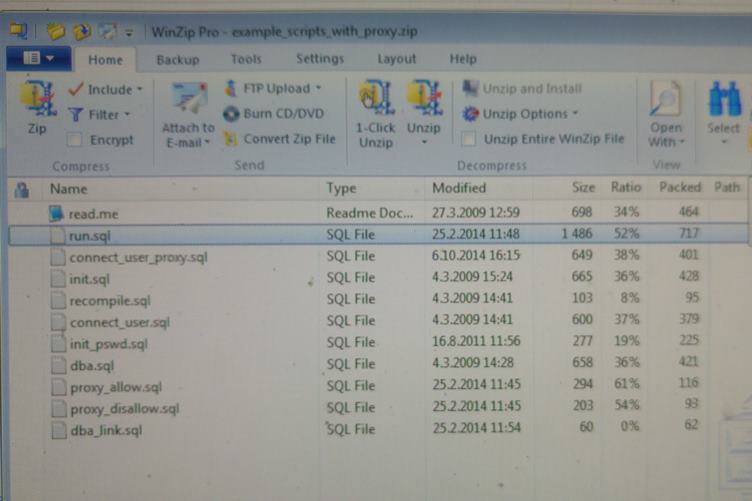Click the second quick access toolbar folder icon
Image resolution: width=752 pixels, height=501 pixels.
(82, 32)
